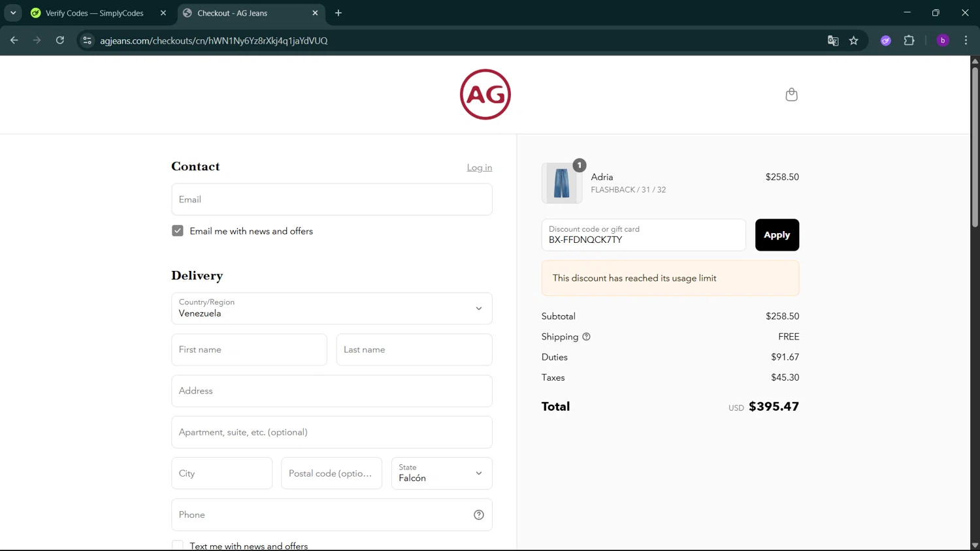
Task: Open Chrome three-dot menu
Action: point(966,40)
